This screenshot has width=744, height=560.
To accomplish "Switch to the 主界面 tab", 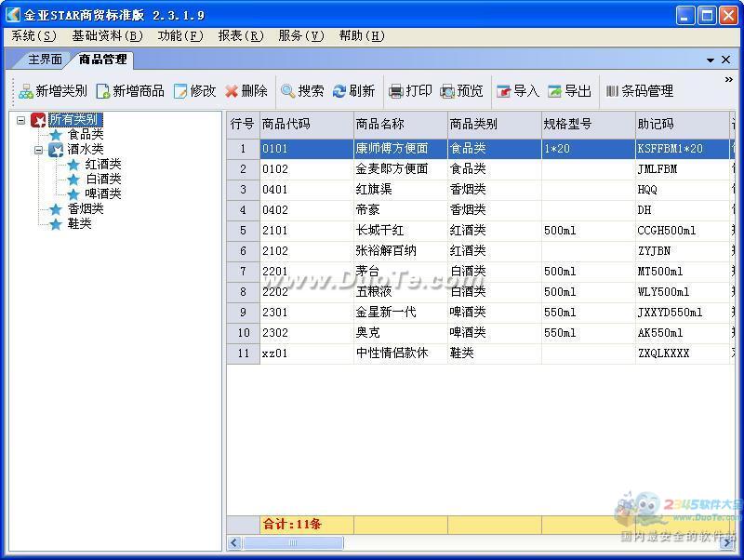I will (44, 60).
